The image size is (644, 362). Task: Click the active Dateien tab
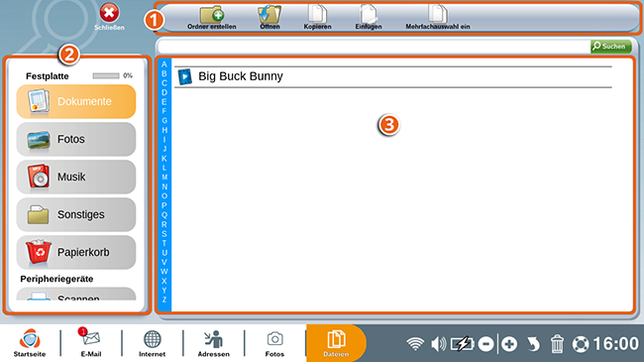336,343
